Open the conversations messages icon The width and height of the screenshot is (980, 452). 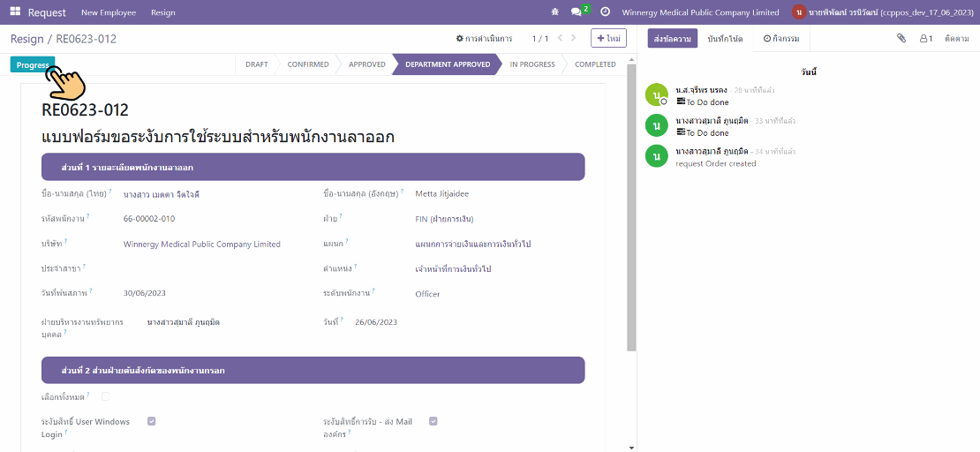pos(577,12)
